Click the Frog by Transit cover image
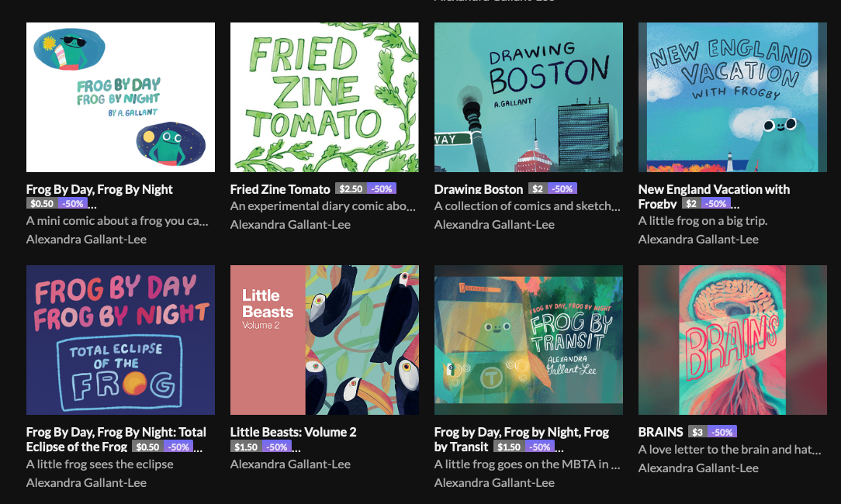Image resolution: width=841 pixels, height=504 pixels. tap(528, 340)
